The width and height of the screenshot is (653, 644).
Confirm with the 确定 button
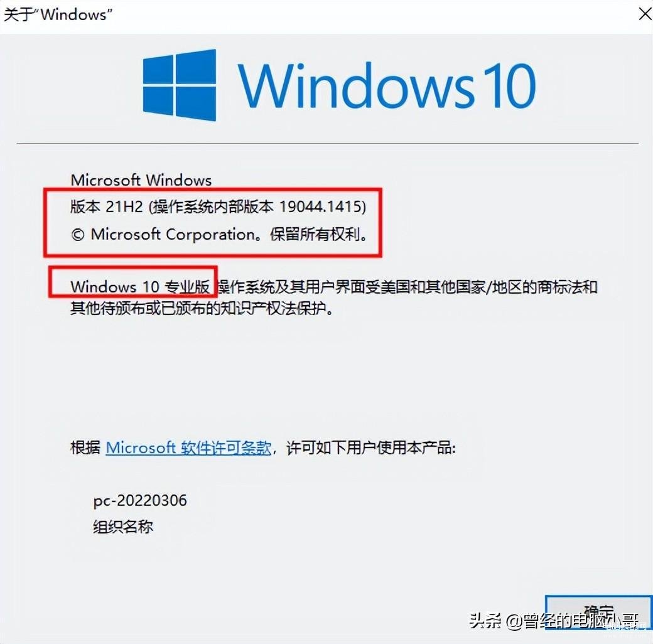(598, 614)
